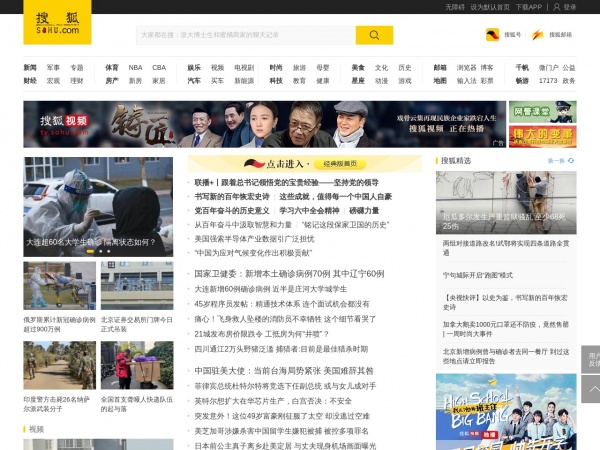This screenshot has height=450, width=600.
Task: Open the 星座 navigation item
Action: pos(358,81)
